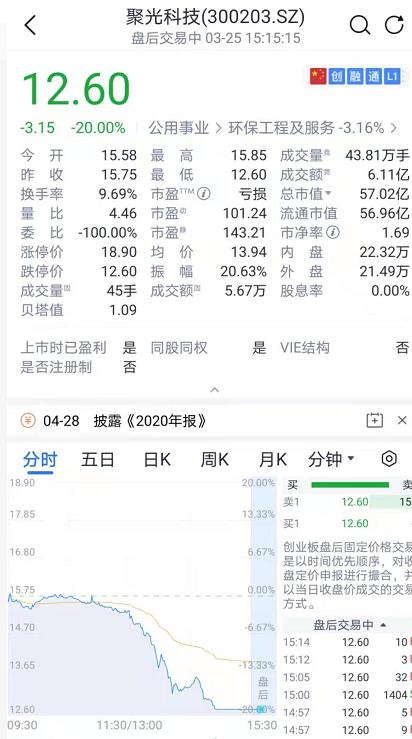Open the chart settings hexagon icon

click(x=389, y=459)
